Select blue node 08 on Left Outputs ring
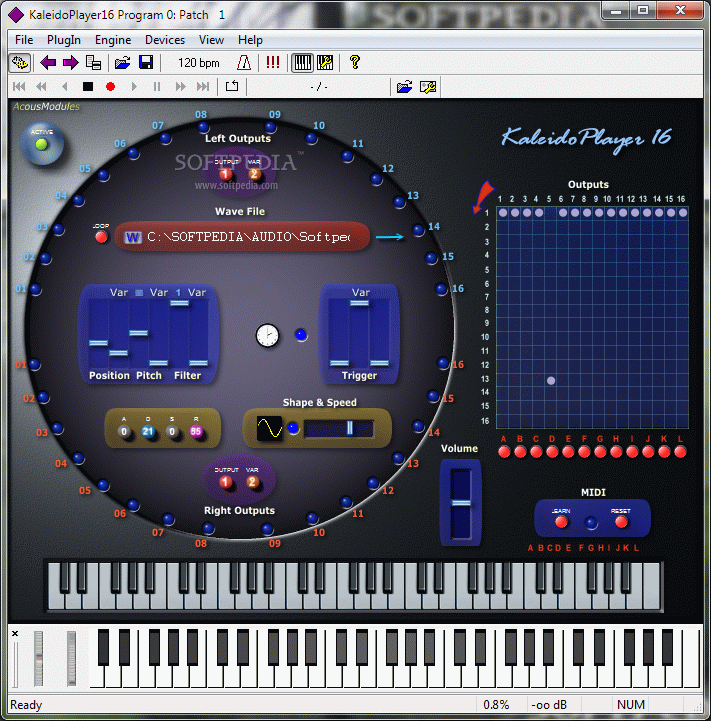The image size is (711, 721). pyautogui.click(x=203, y=127)
